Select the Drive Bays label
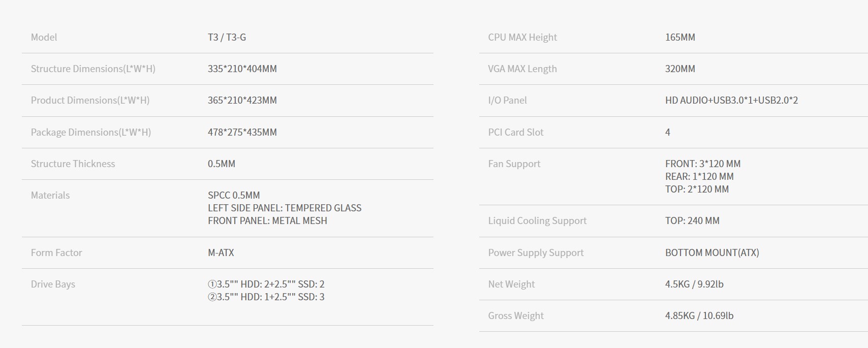Screen dimensions: 868x348 tap(53, 284)
